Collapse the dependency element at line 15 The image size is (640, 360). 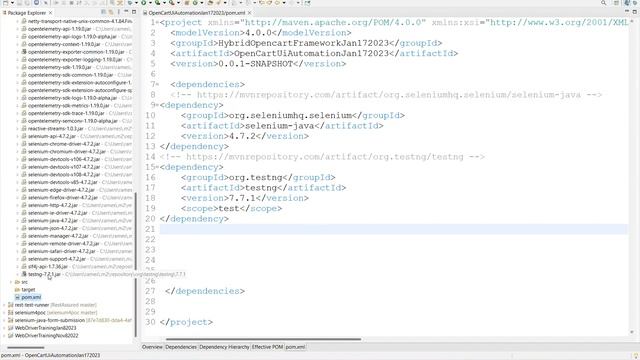158,167
